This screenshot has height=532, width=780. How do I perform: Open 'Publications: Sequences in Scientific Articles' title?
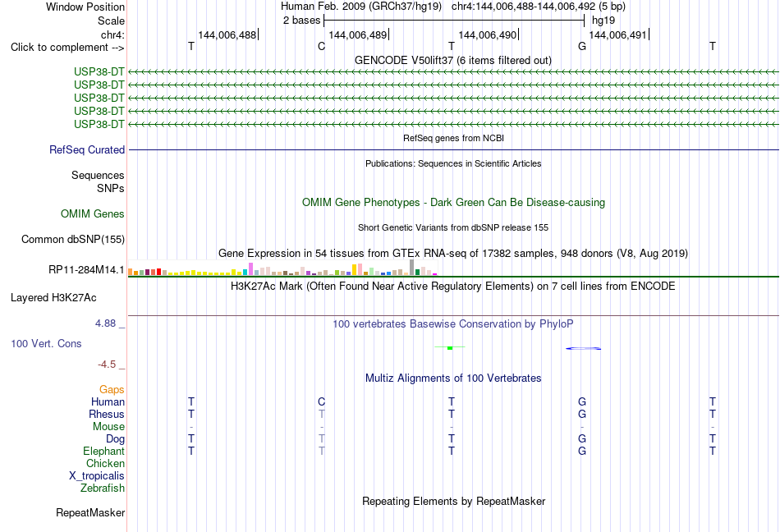point(453,163)
